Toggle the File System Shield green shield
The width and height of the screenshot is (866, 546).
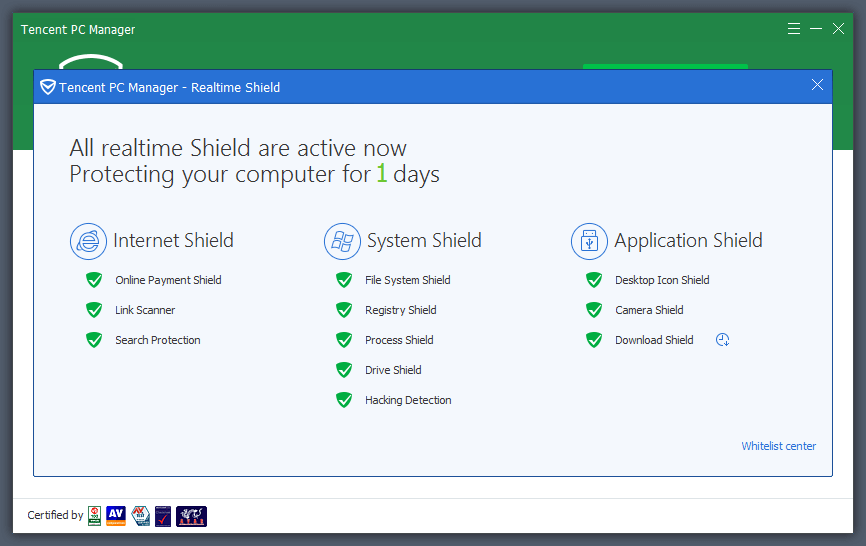pyautogui.click(x=344, y=280)
